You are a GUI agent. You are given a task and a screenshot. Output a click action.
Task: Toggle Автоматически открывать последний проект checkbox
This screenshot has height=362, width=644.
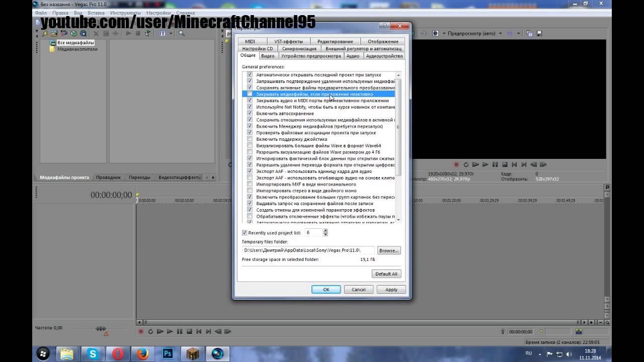pos(250,75)
